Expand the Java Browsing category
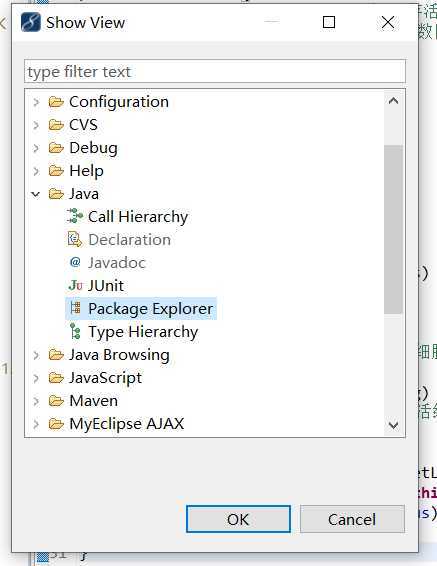The height and width of the screenshot is (566, 437). pyautogui.click(x=36, y=355)
